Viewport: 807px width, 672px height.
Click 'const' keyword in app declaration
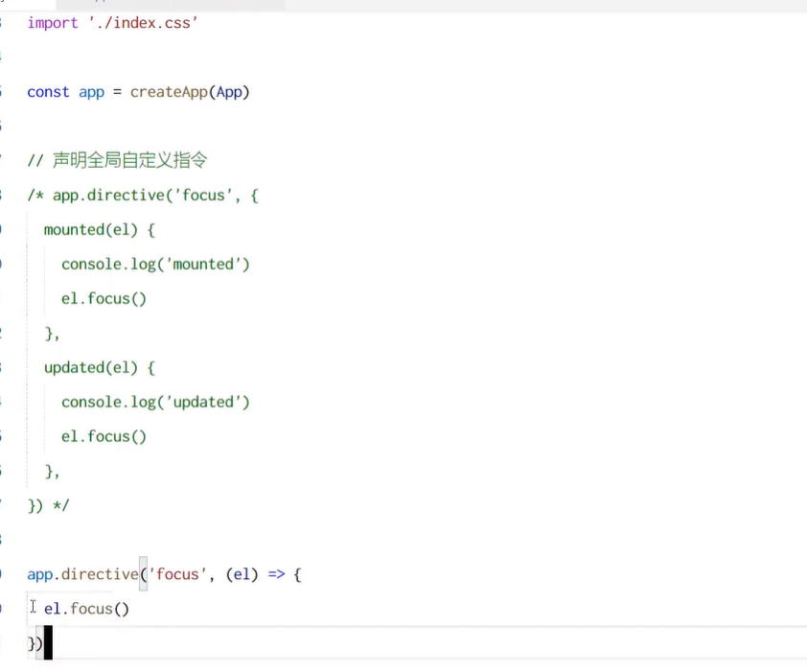click(x=48, y=92)
